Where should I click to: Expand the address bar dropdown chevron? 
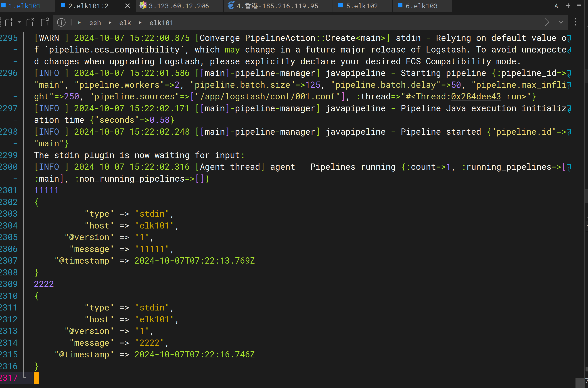tap(561, 23)
